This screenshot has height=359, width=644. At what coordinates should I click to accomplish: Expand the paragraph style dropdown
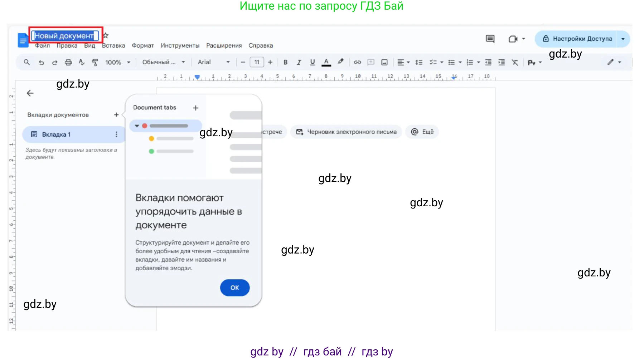point(163,62)
